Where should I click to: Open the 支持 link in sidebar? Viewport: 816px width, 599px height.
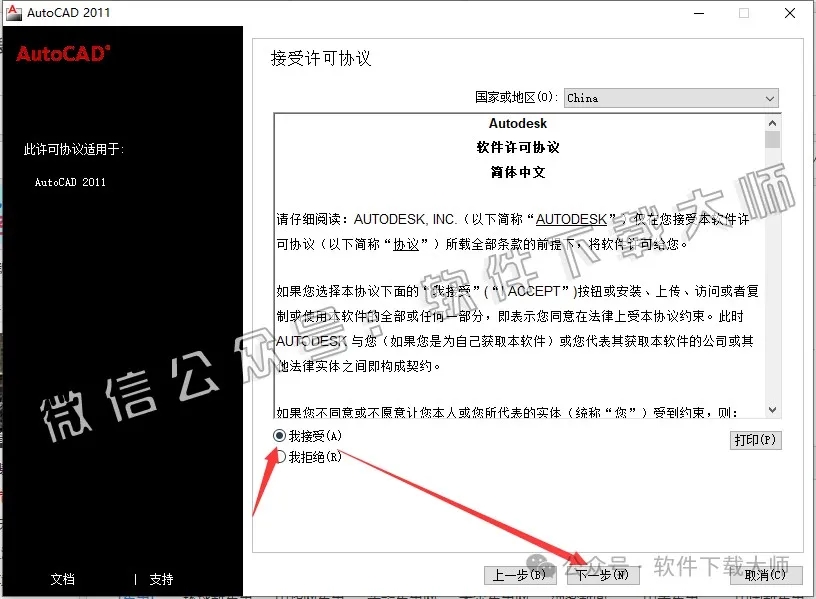(x=161, y=579)
